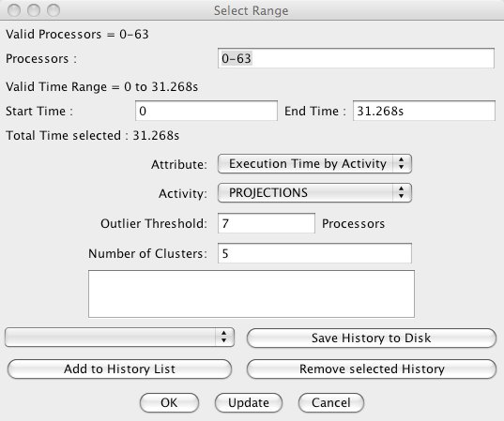Screen dimensions: 504x421
Task: Click the Number of Clusters field
Action: [314, 253]
